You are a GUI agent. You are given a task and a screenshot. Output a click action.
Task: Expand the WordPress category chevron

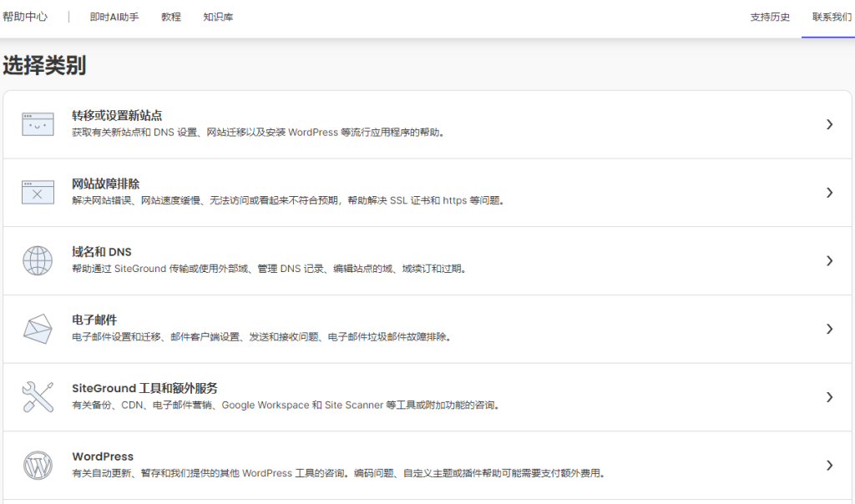tap(829, 465)
